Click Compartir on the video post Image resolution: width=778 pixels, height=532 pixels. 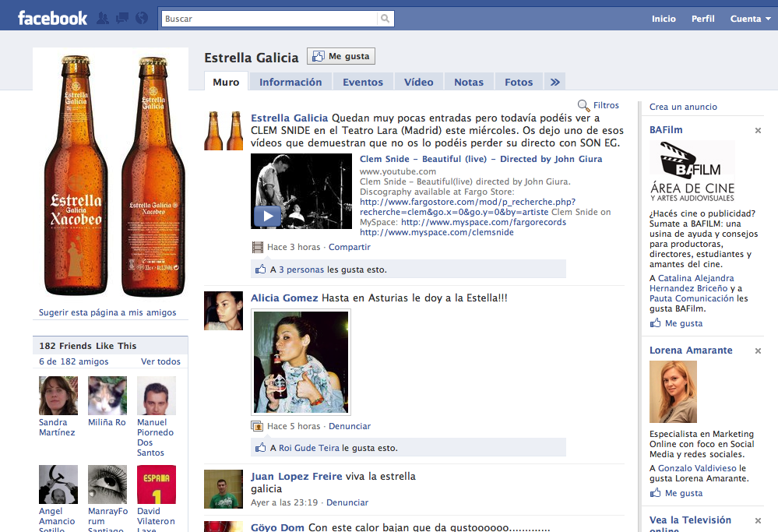[350, 247]
